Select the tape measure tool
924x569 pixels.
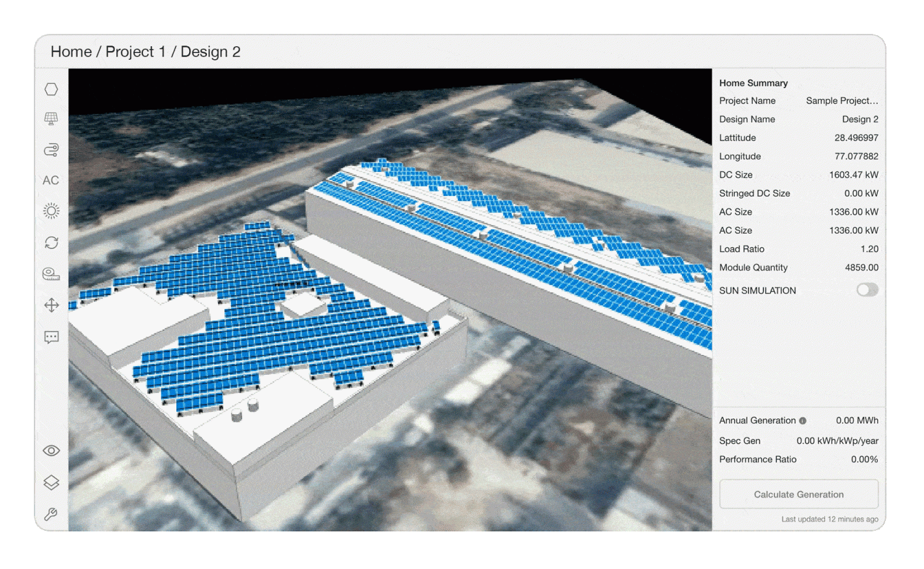[x=51, y=274]
